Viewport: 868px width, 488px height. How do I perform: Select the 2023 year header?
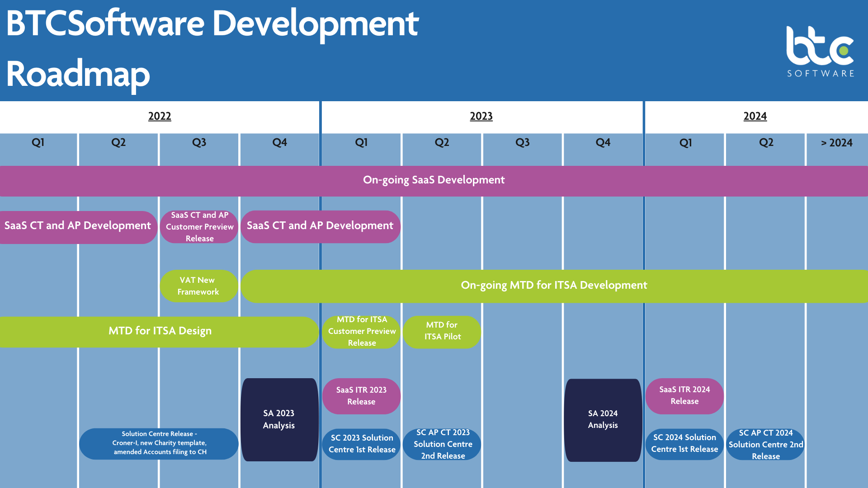click(481, 116)
